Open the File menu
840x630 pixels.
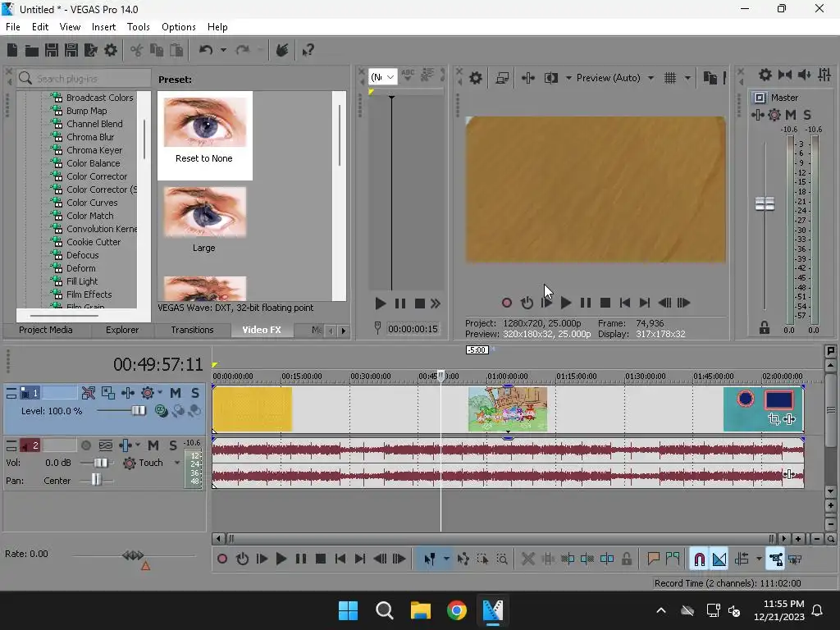pyautogui.click(x=13, y=27)
